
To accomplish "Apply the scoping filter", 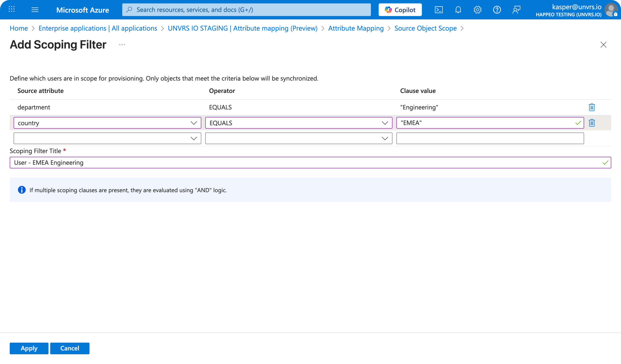I will pyautogui.click(x=29, y=348).
